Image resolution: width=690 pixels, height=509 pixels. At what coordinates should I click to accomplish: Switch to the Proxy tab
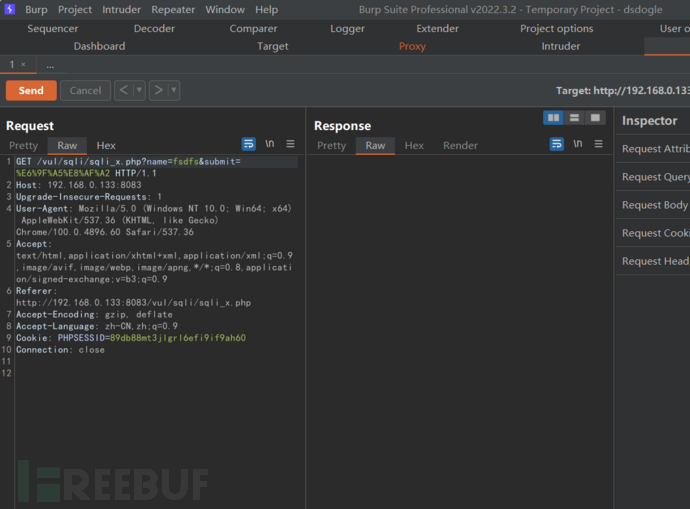pyautogui.click(x=412, y=46)
